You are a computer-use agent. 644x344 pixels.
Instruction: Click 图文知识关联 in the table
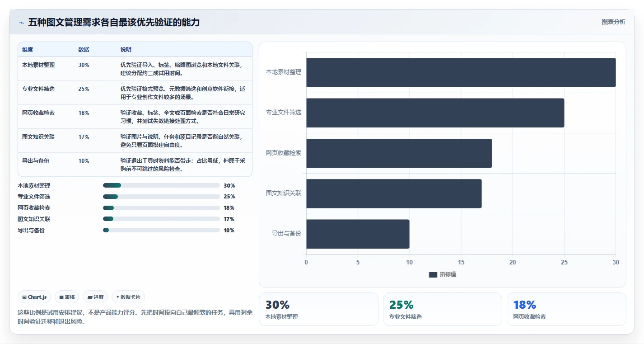(38, 137)
